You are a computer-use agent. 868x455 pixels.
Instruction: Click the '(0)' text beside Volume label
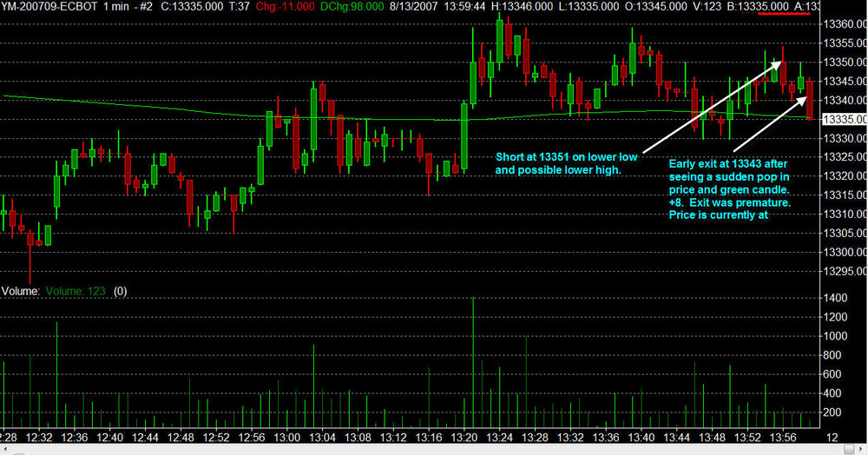click(120, 291)
